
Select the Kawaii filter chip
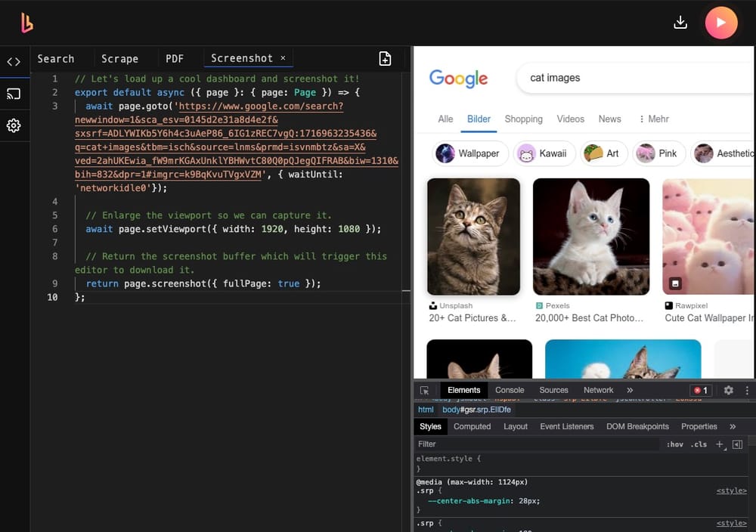pos(544,153)
